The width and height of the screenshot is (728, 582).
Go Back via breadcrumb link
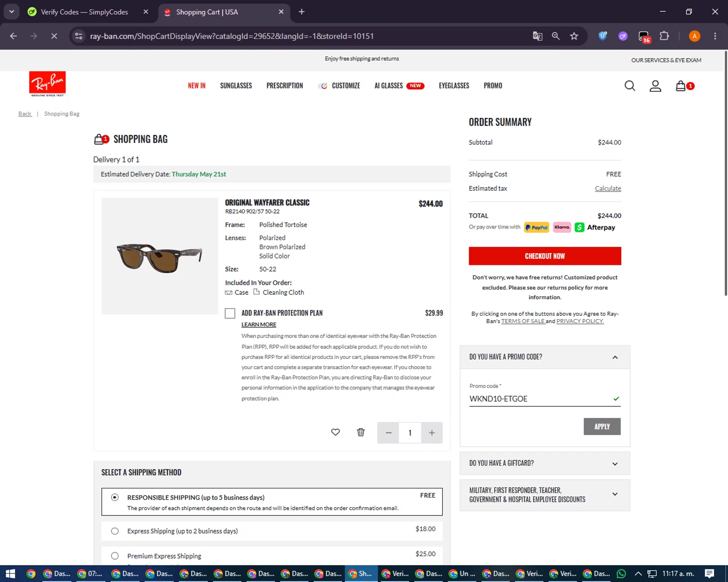click(x=25, y=114)
